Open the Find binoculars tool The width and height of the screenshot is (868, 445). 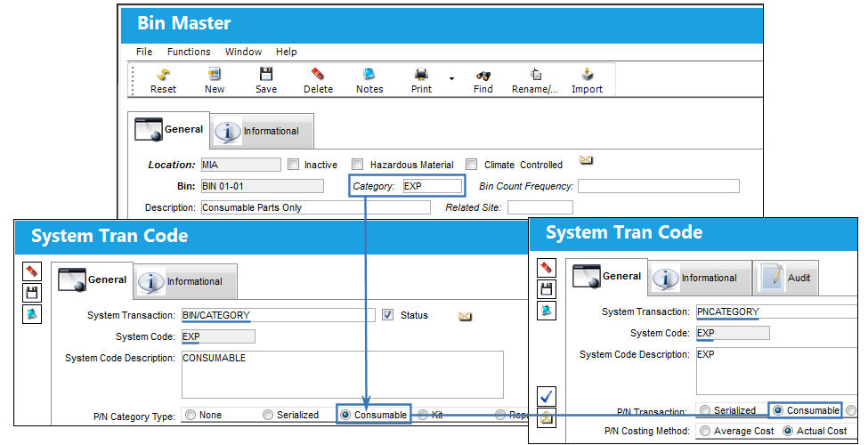483,76
